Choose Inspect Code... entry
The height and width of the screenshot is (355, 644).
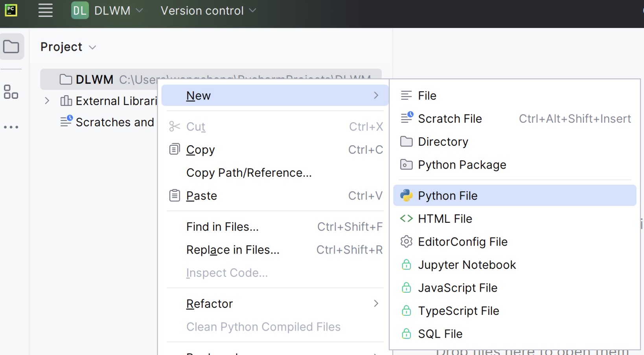coord(275,273)
